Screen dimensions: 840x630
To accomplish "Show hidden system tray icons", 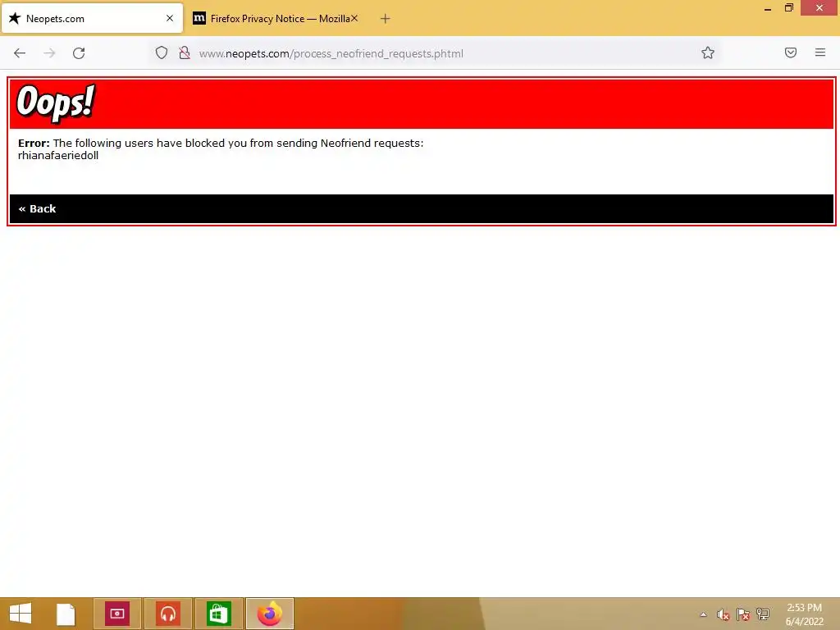I will coord(703,614).
